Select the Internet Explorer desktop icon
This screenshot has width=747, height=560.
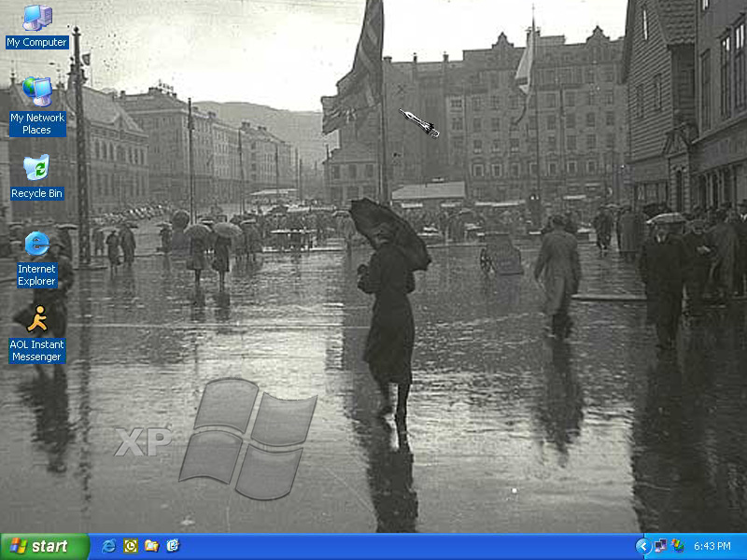point(36,244)
